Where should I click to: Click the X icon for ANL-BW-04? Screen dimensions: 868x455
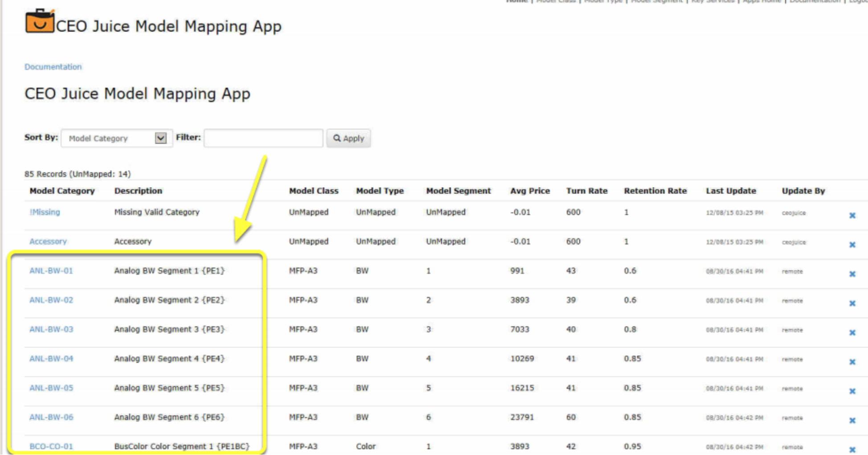coord(852,362)
